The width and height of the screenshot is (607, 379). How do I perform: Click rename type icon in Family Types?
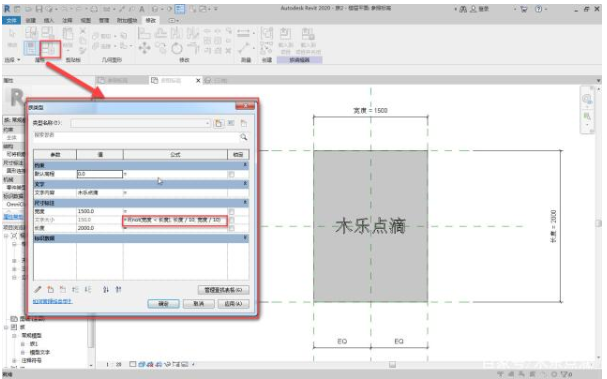[231, 123]
